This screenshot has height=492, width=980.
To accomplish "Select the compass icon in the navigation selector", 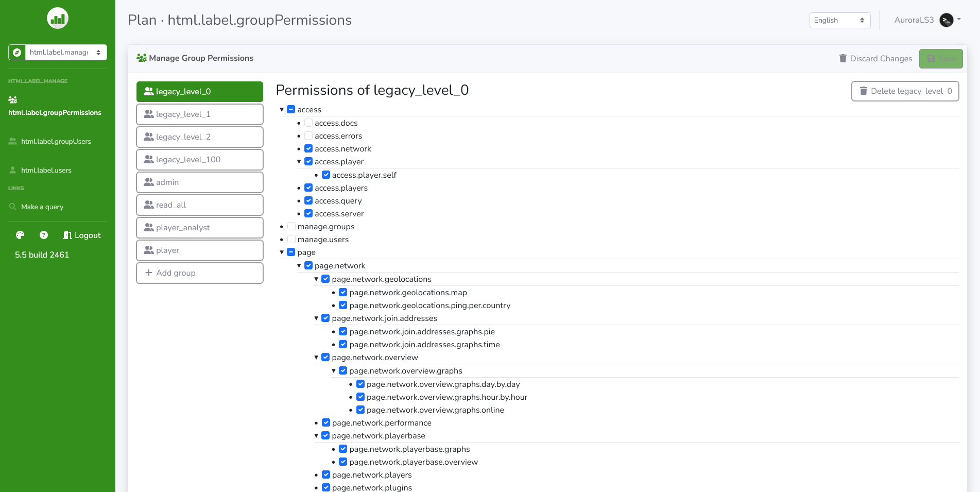I will 17,52.
